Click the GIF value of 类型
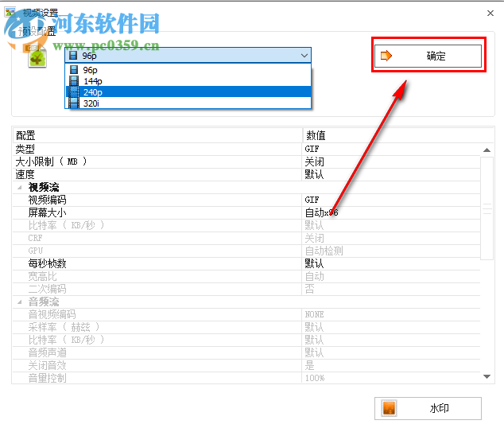504x432 pixels. pyautogui.click(x=312, y=149)
